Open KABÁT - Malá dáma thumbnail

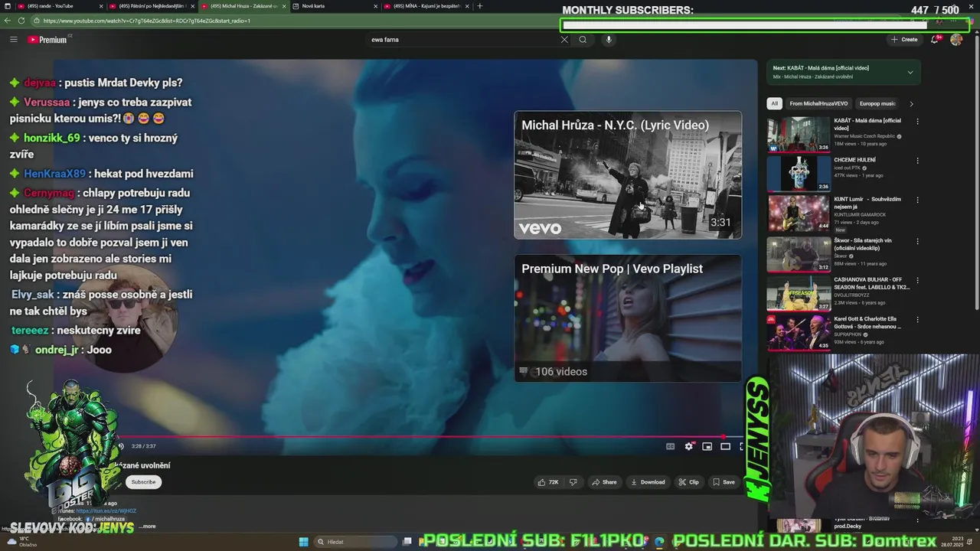tap(799, 134)
